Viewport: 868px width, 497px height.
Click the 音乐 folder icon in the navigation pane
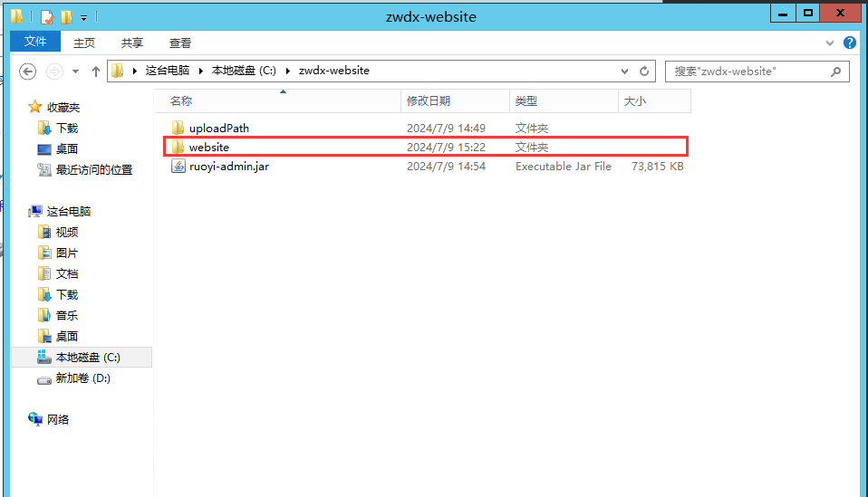coord(44,315)
